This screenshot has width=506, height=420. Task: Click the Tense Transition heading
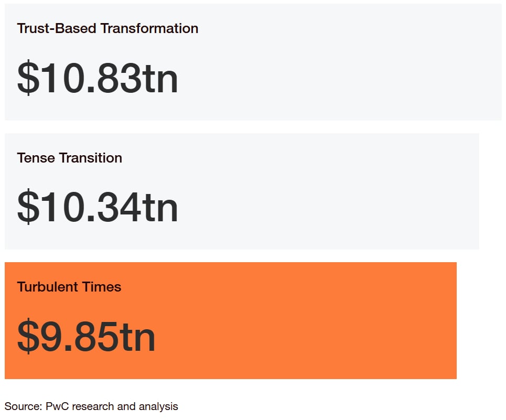69,158
